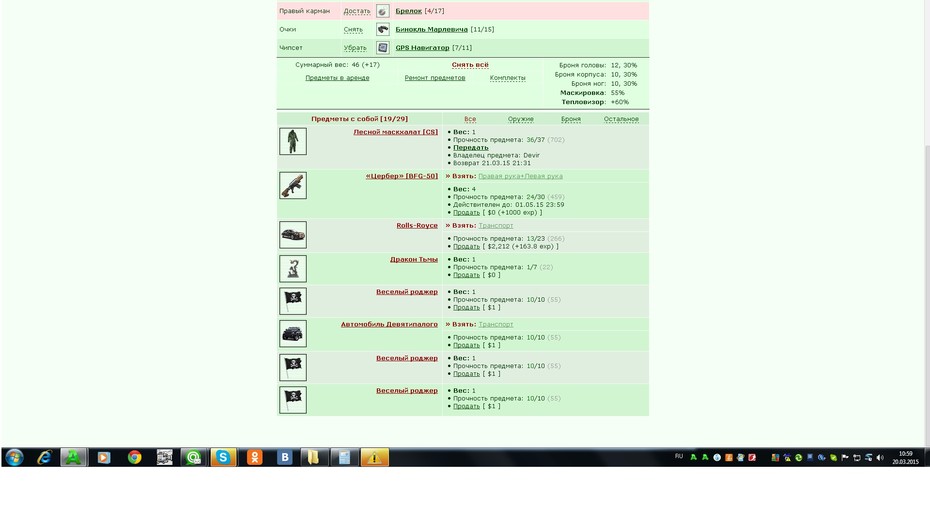Image resolution: width=930 pixels, height=523 pixels.
Task: Equip Rolls-Royce via its Транспорт link
Action: pos(495,225)
